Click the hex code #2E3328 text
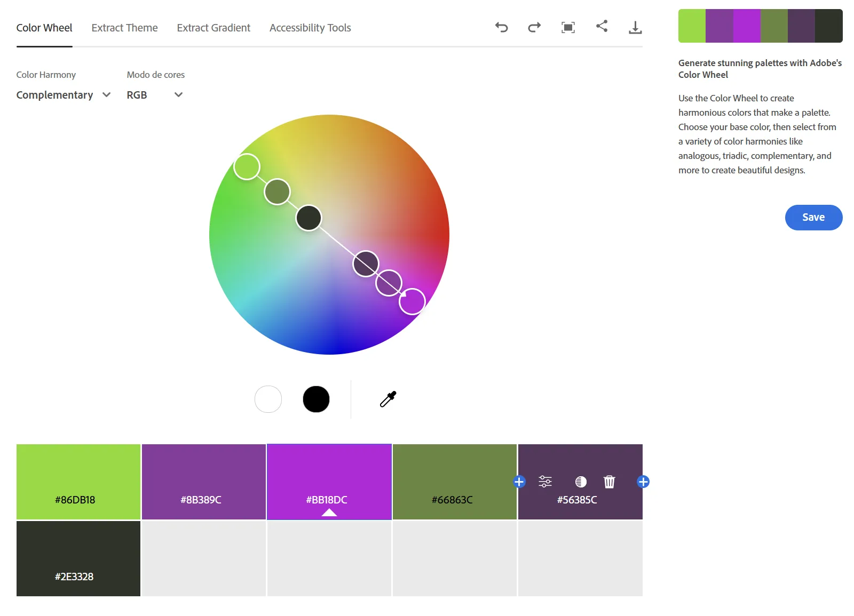The image size is (854, 616). pos(74,577)
